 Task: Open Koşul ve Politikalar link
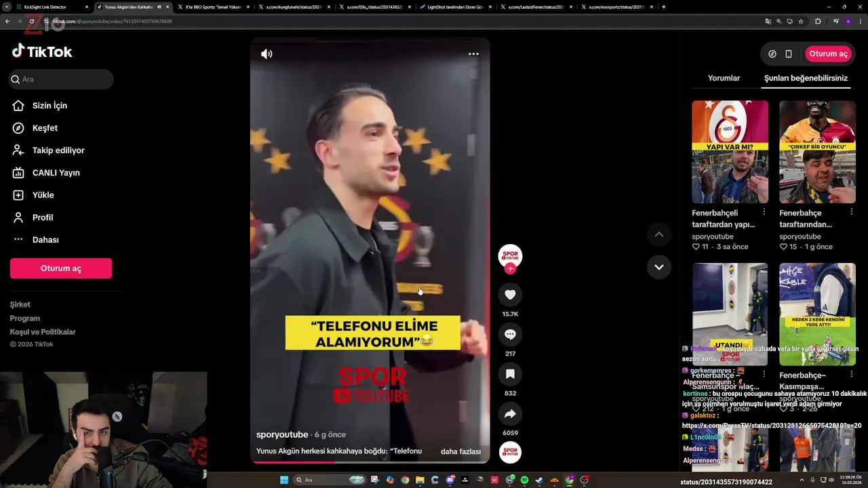tap(43, 332)
